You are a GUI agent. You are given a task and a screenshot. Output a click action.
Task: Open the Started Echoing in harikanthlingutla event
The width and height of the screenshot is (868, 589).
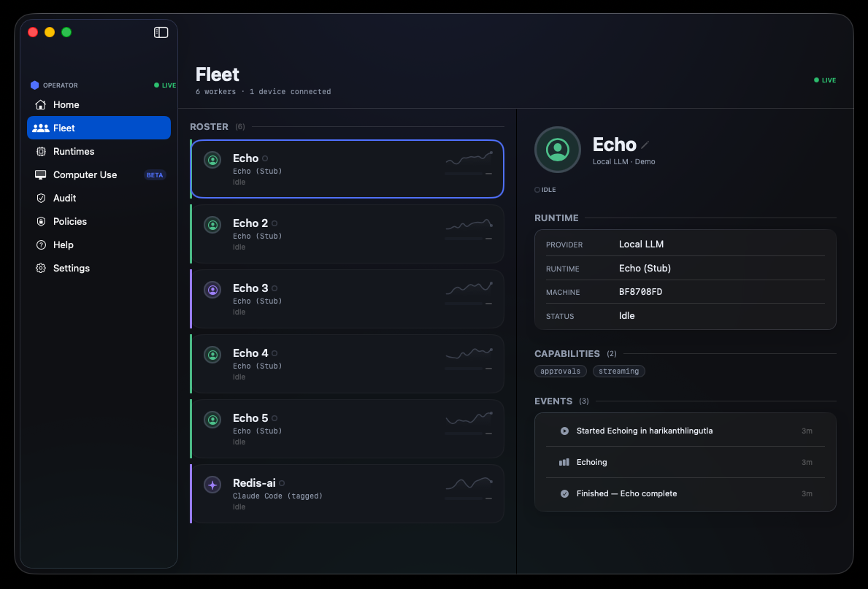pyautogui.click(x=685, y=431)
